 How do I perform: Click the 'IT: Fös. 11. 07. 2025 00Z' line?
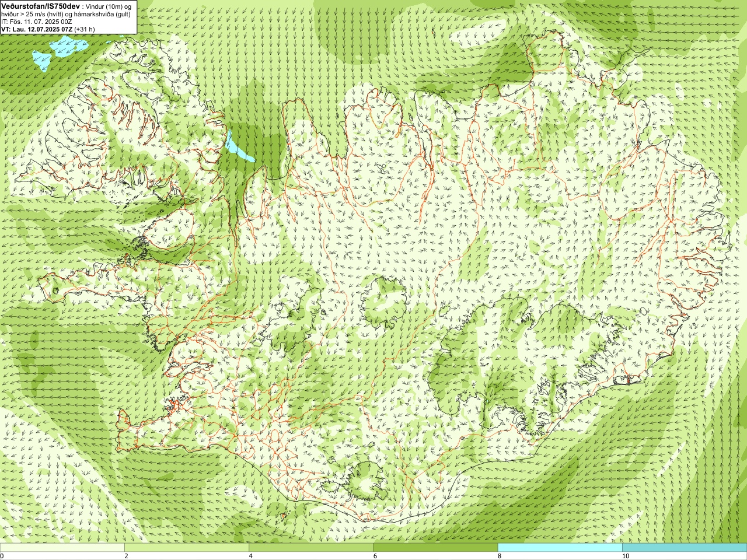(x=36, y=21)
